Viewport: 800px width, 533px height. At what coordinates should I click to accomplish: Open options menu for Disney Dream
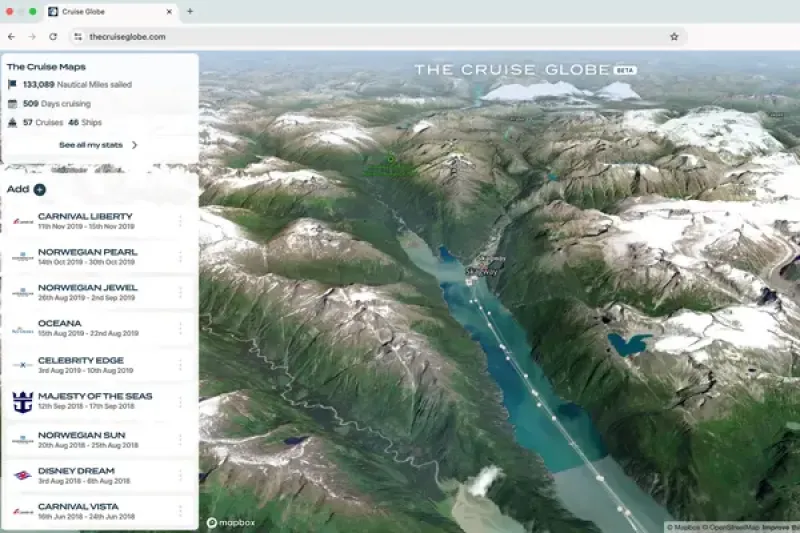coord(180,475)
